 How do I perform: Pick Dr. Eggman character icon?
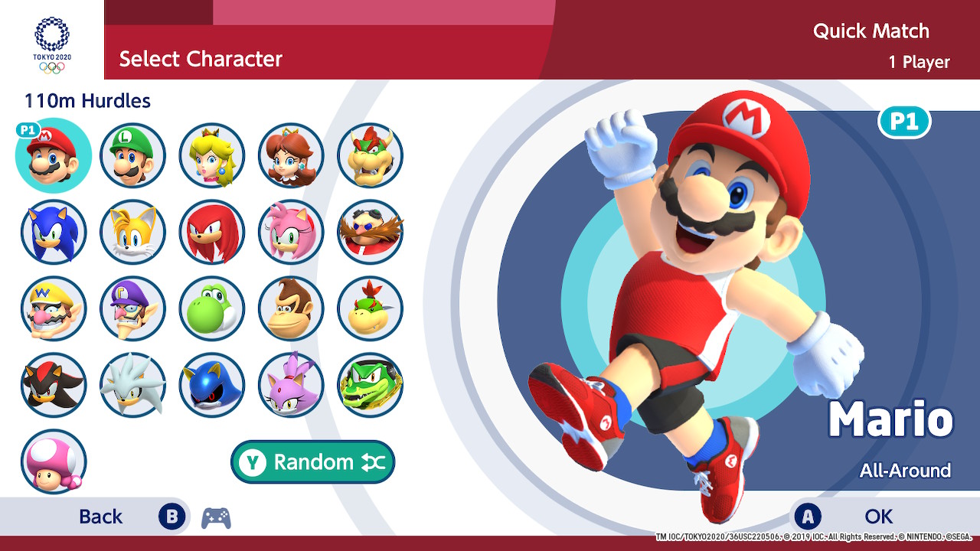[x=371, y=232]
